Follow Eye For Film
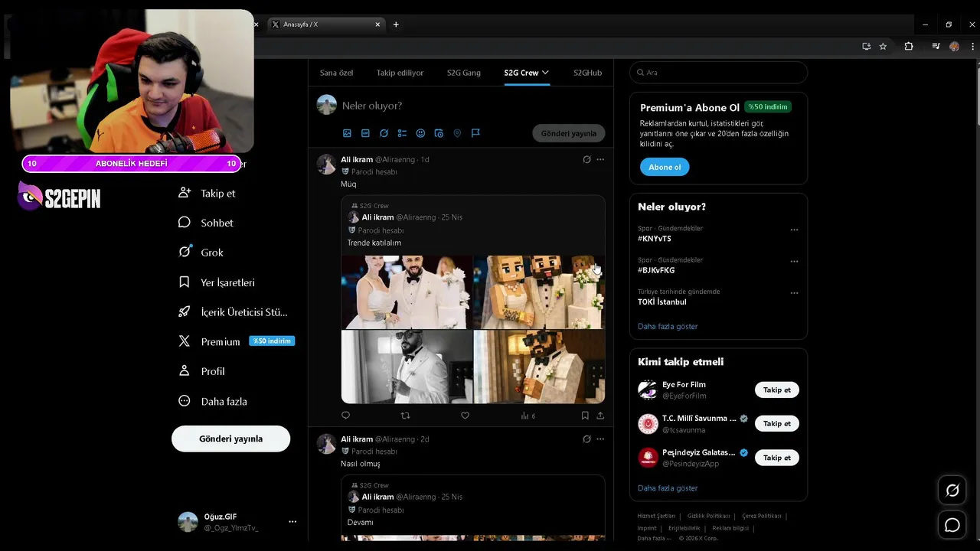The width and height of the screenshot is (980, 551). click(x=776, y=390)
